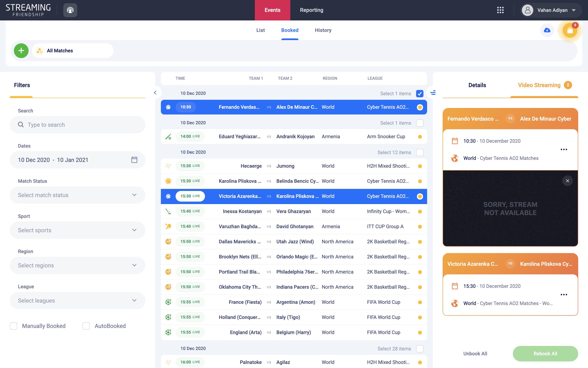Click archery icon on Hecaerge row
588x368 pixels.
coord(168,166)
